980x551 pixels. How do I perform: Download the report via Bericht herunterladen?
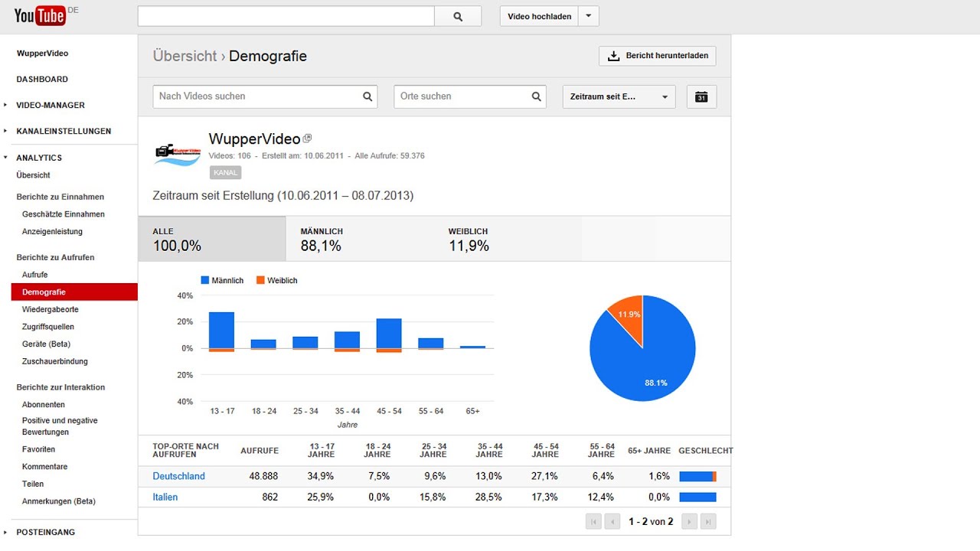pyautogui.click(x=658, y=56)
